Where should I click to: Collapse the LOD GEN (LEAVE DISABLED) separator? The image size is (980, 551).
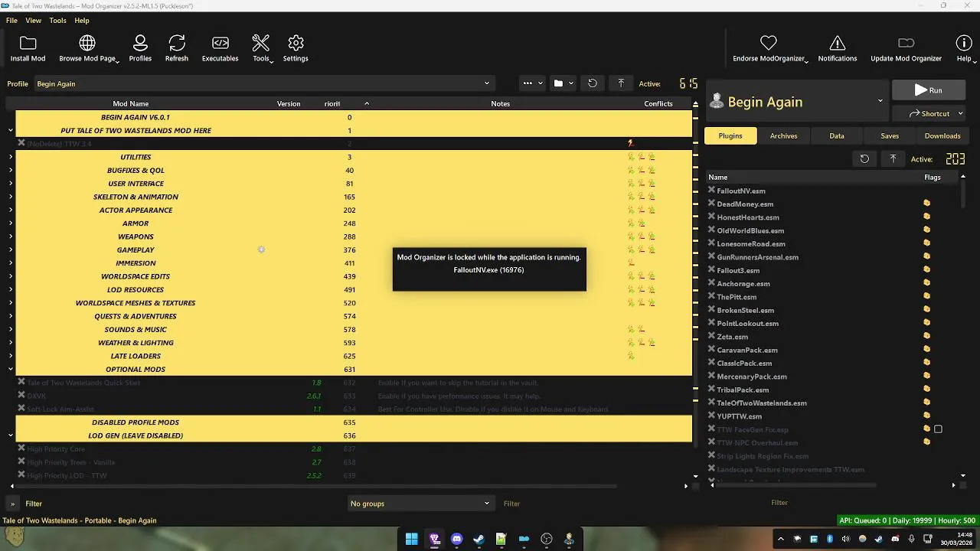(11, 435)
